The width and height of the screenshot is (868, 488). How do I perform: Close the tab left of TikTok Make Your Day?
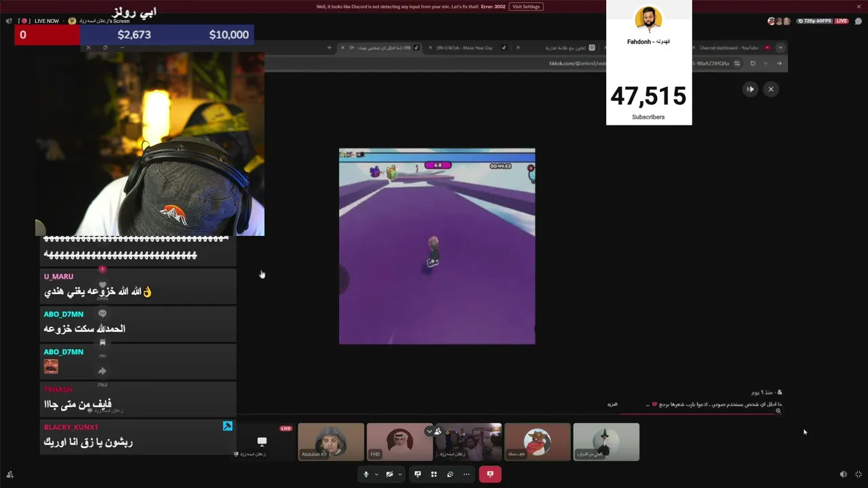pos(343,47)
